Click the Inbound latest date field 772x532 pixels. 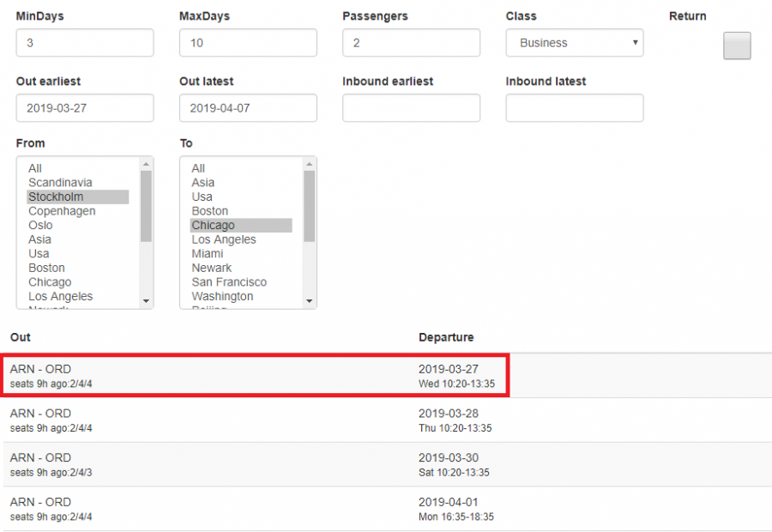pyautogui.click(x=575, y=108)
